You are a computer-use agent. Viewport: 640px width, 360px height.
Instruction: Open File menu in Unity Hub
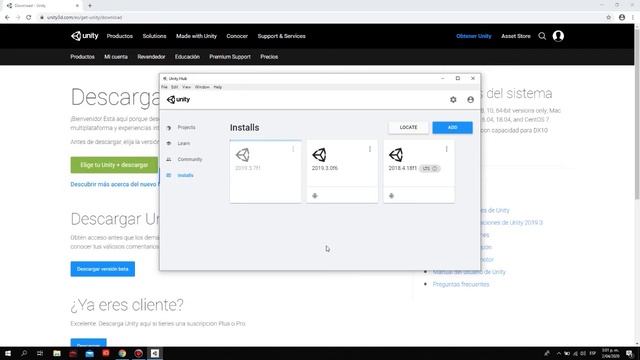tap(164, 87)
